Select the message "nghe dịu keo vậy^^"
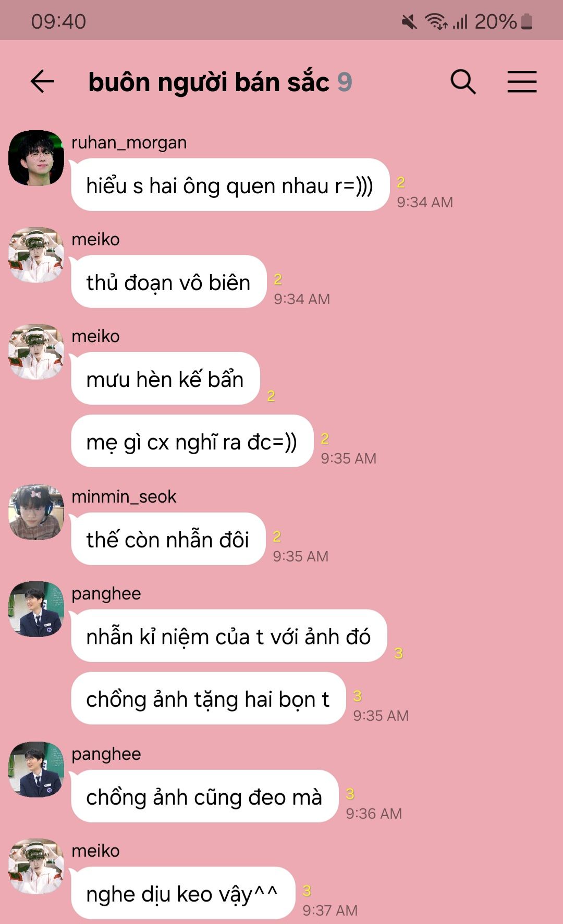 182,893
